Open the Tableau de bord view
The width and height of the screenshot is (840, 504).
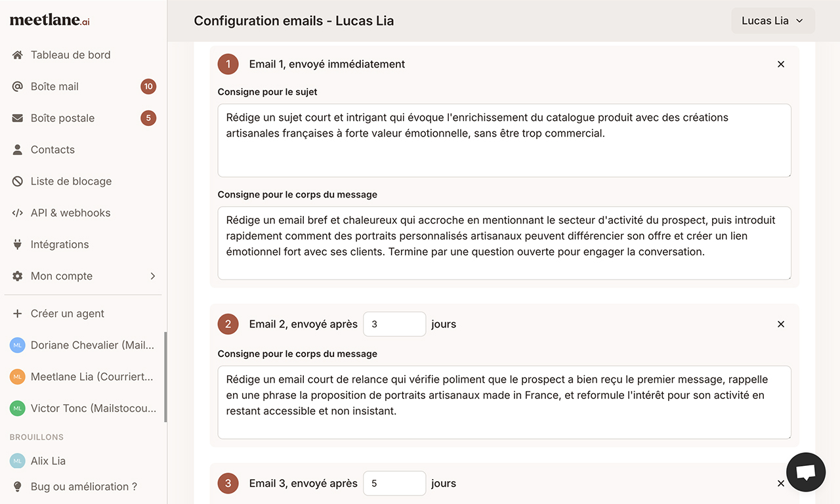coord(70,54)
